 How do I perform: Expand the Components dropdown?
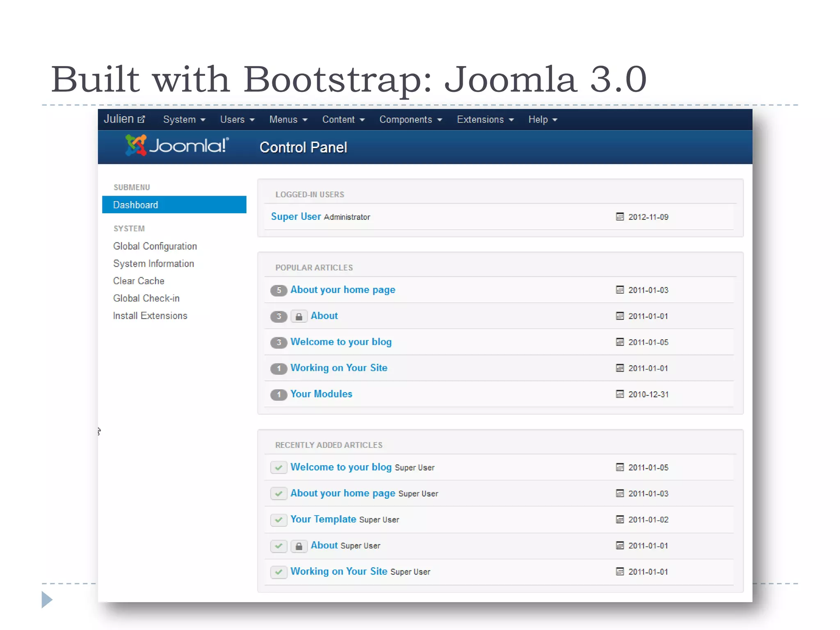411,119
